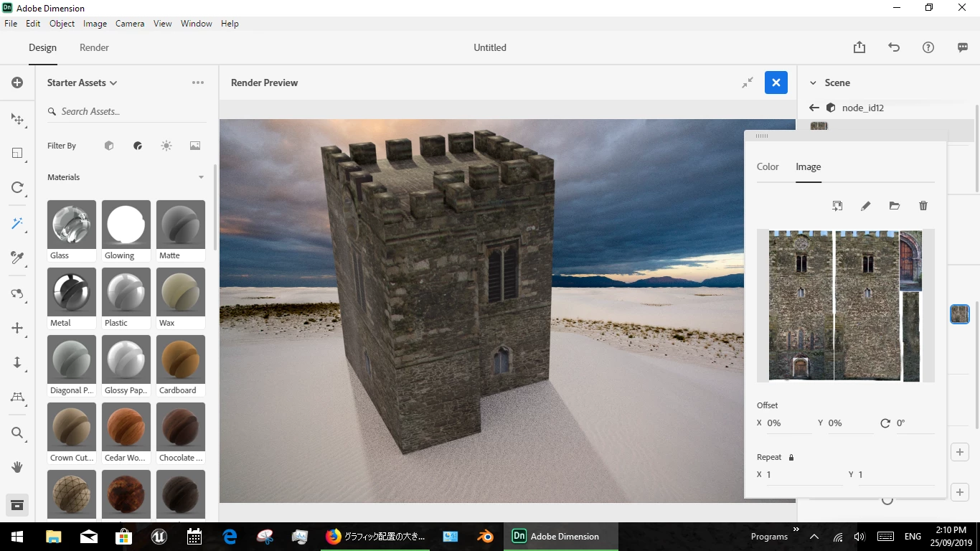Viewport: 980px width, 551px height.
Task: Open the Windows Start menu
Action: point(17,537)
